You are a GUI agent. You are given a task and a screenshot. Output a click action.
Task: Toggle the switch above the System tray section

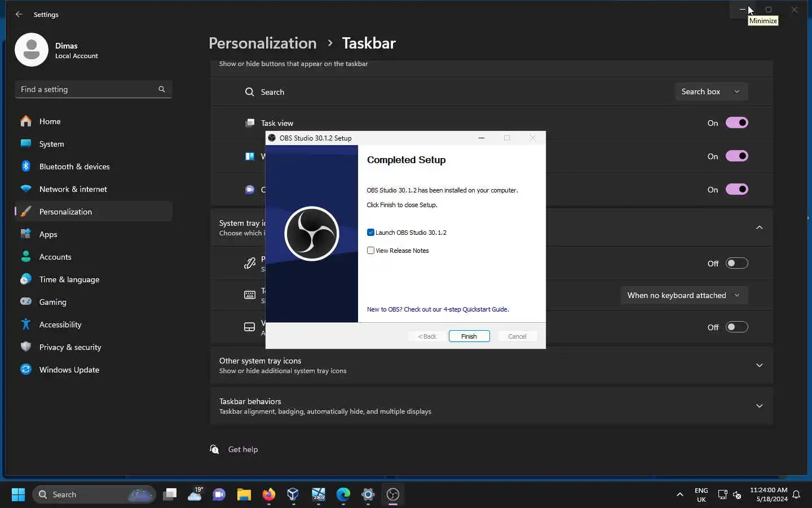point(736,189)
